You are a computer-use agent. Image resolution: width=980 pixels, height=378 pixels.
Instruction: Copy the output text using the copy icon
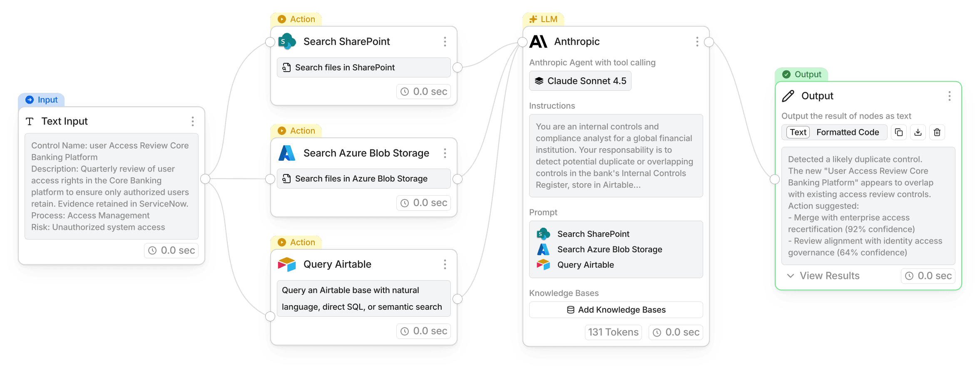tap(899, 132)
